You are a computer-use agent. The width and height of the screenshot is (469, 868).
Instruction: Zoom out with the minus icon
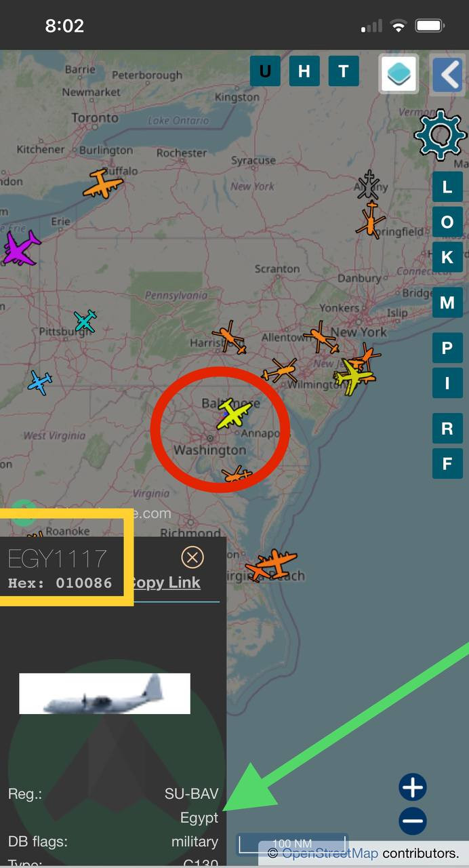413,821
